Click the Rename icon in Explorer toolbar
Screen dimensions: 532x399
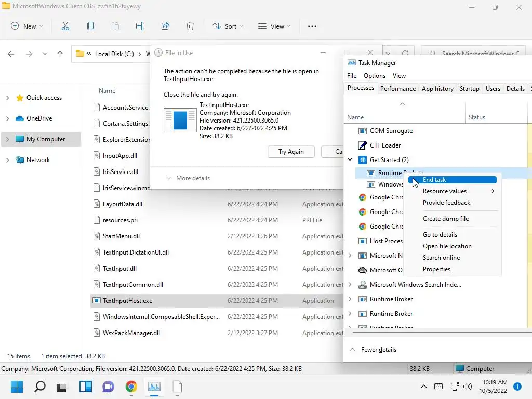pos(140,26)
